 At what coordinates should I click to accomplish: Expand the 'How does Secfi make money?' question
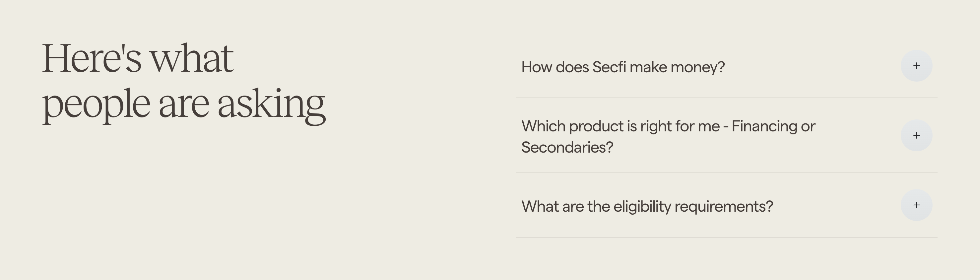pyautogui.click(x=916, y=66)
